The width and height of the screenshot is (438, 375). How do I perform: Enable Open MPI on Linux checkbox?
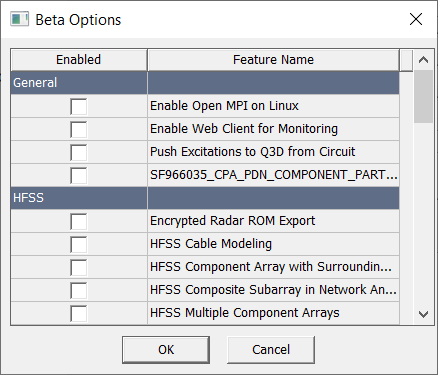79,106
